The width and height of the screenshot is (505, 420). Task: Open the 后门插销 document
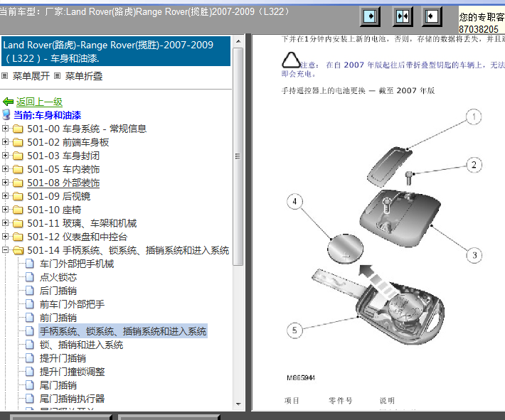[58, 291]
